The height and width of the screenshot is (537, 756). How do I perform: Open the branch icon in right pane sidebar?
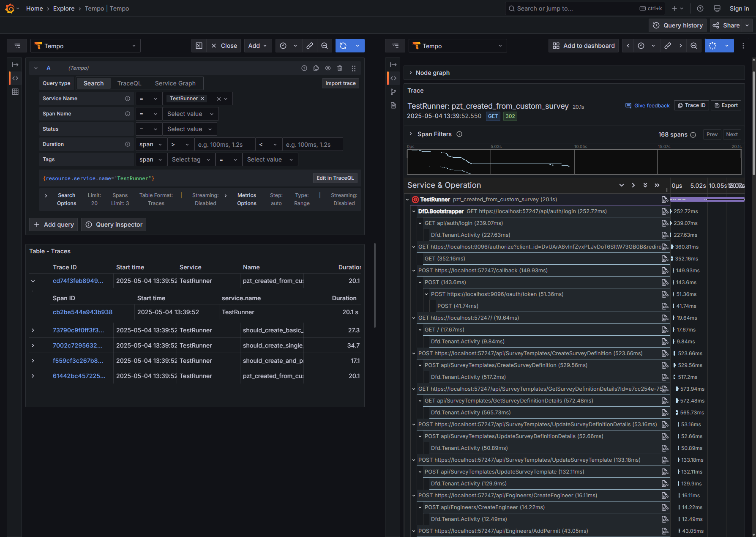point(393,92)
